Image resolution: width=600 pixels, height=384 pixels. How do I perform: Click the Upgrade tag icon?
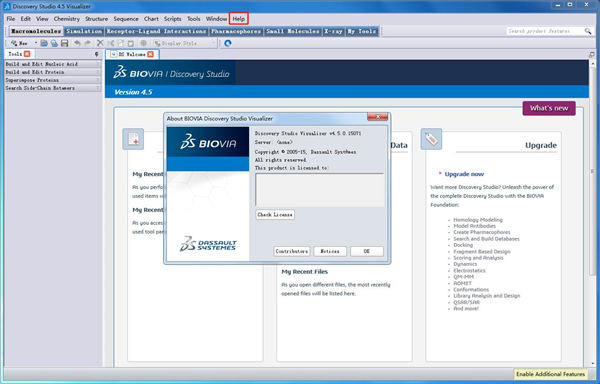431,139
